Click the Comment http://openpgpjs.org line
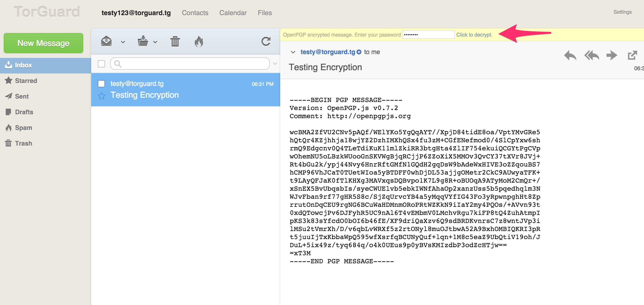 tap(350, 116)
